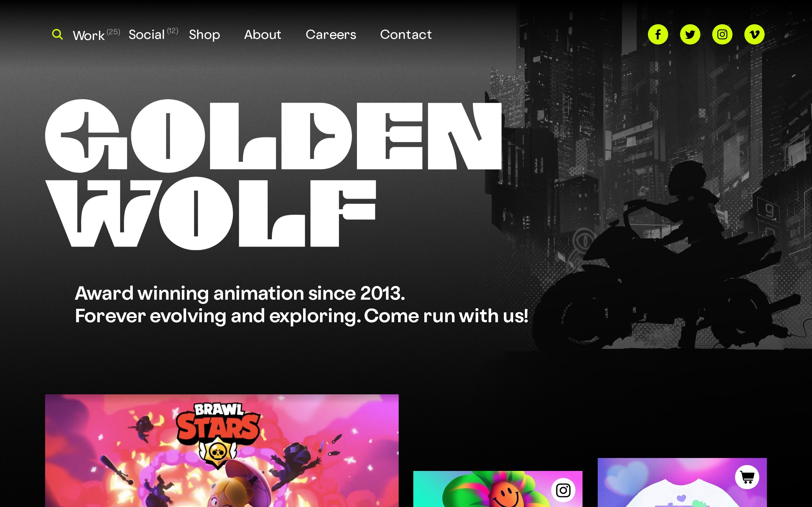The width and height of the screenshot is (812, 507).
Task: Open the smiling flower social post thumbnail
Action: tap(498, 489)
